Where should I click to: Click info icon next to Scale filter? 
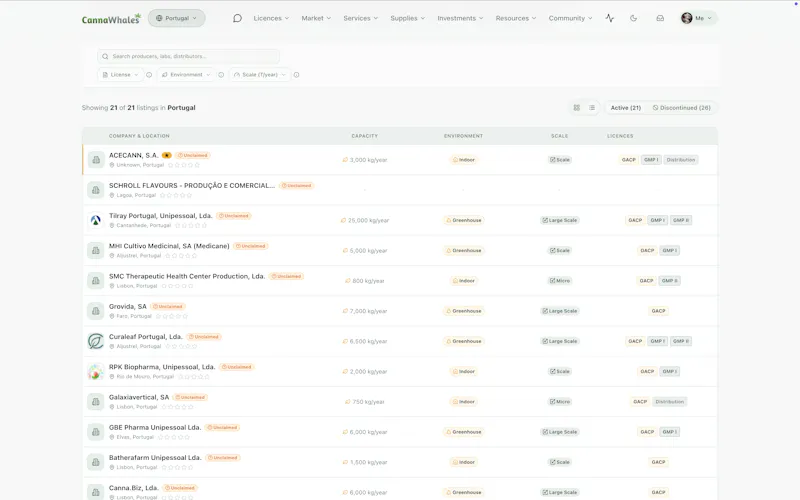[x=296, y=74]
